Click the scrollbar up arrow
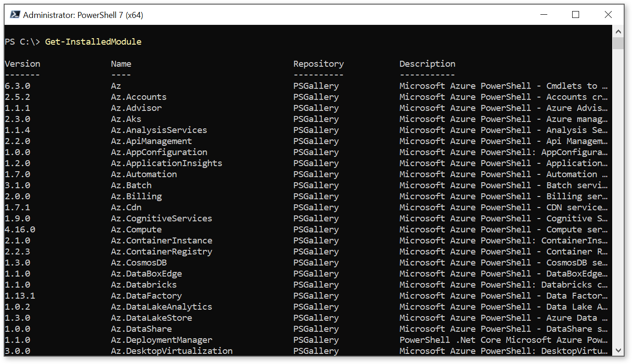The width and height of the screenshot is (632, 364). click(618, 31)
